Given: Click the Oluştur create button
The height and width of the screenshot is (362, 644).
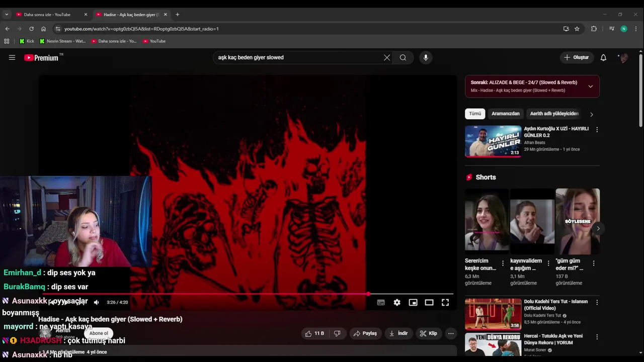Looking at the screenshot, I should 576,57.
